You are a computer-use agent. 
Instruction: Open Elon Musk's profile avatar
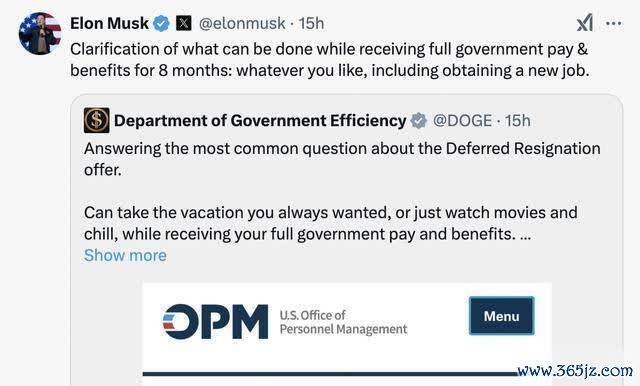click(40, 33)
